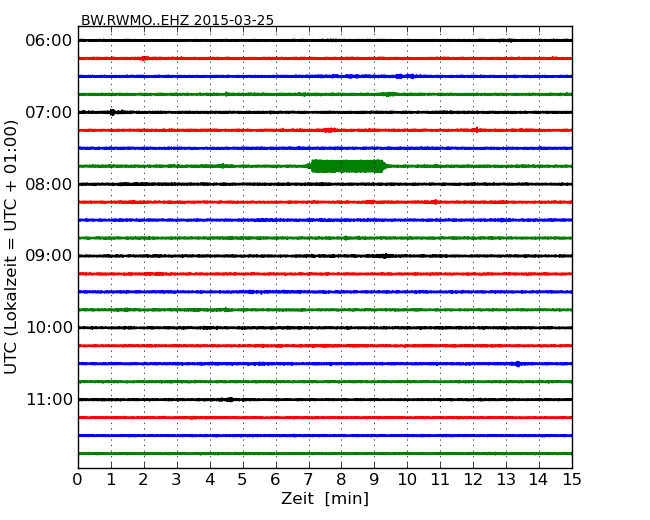Click the x-axis tick label 9
This screenshot has height=520, width=650.
pyautogui.click(x=374, y=480)
